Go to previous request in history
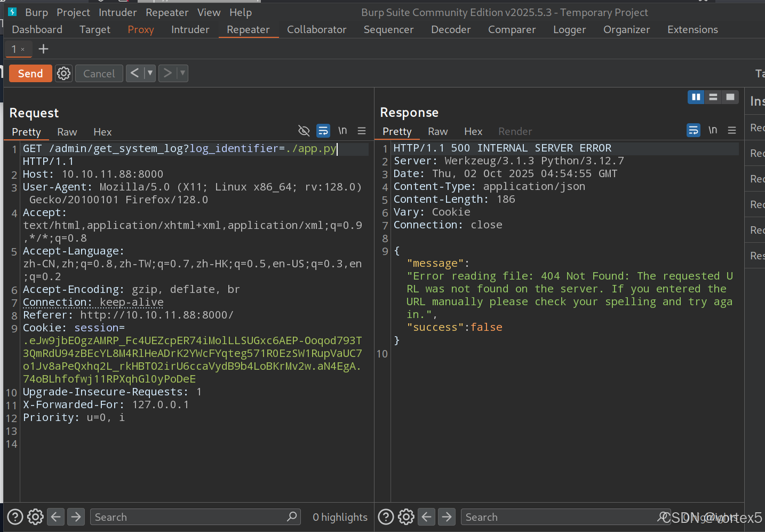Viewport: 765px width, 532px height. [x=134, y=73]
